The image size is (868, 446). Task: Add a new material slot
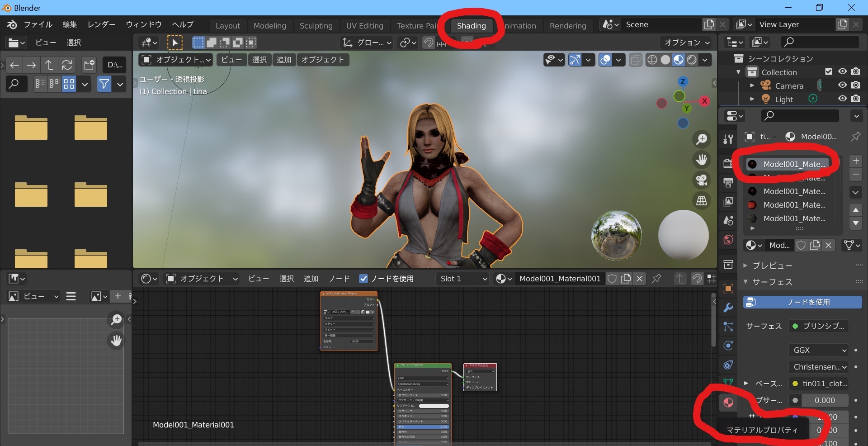click(856, 161)
